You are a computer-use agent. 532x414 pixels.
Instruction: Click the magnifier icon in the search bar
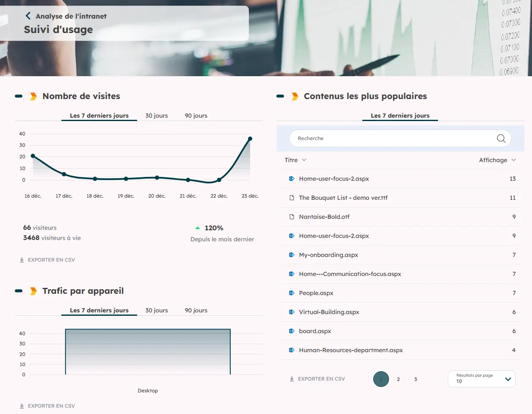click(501, 138)
